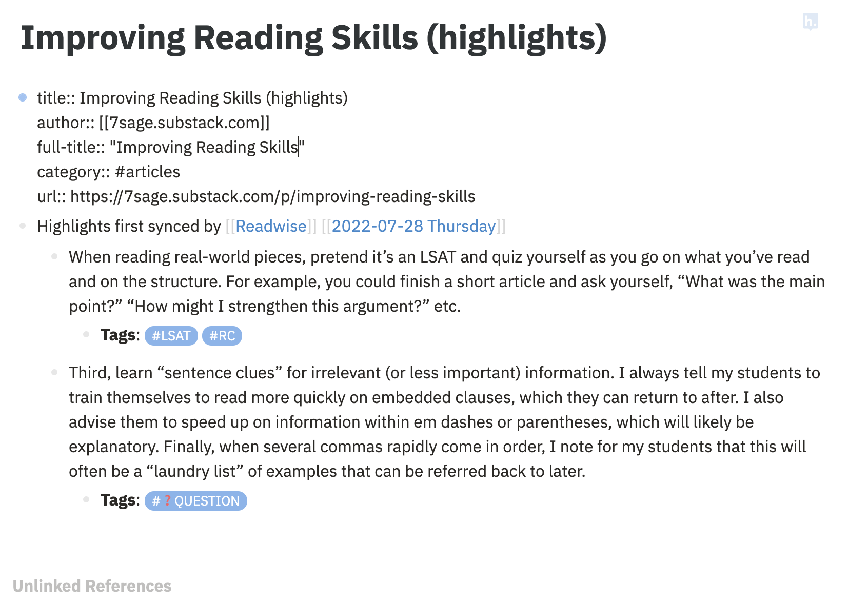This screenshot has width=868, height=605.
Task: Open the #LSAT tag pill
Action: click(171, 336)
